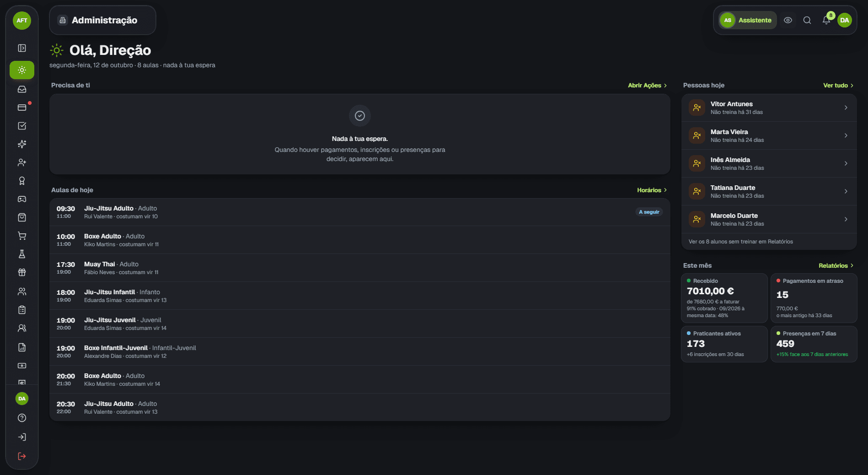This screenshot has height=475, width=868.
Task: Open notifications bell with badge 8
Action: point(826,20)
